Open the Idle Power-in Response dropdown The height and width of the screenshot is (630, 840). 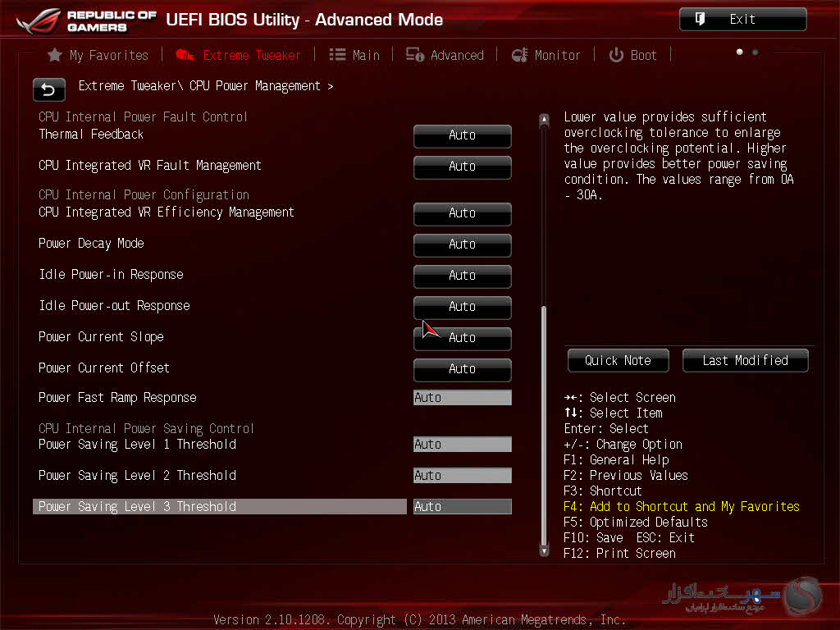462,276
